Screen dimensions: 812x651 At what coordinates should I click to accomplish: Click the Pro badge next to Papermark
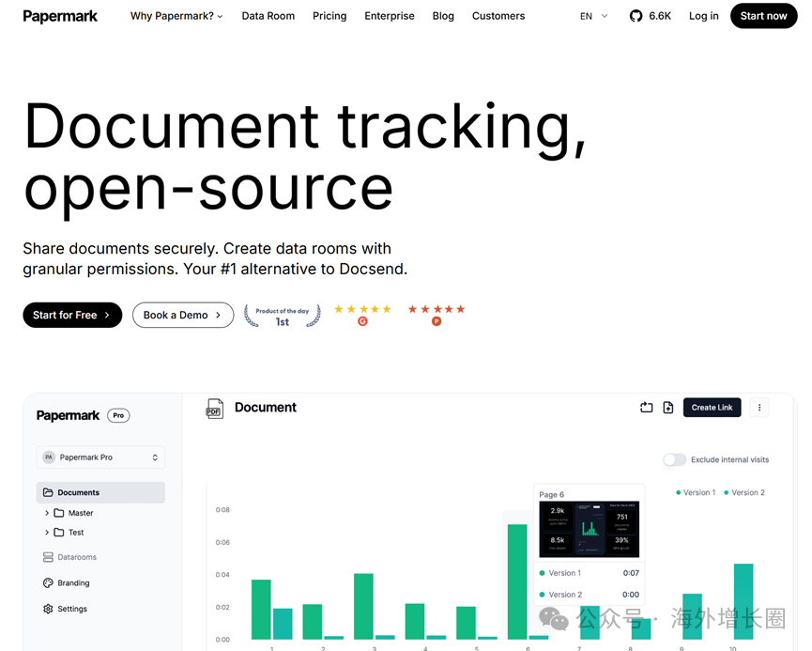point(118,416)
